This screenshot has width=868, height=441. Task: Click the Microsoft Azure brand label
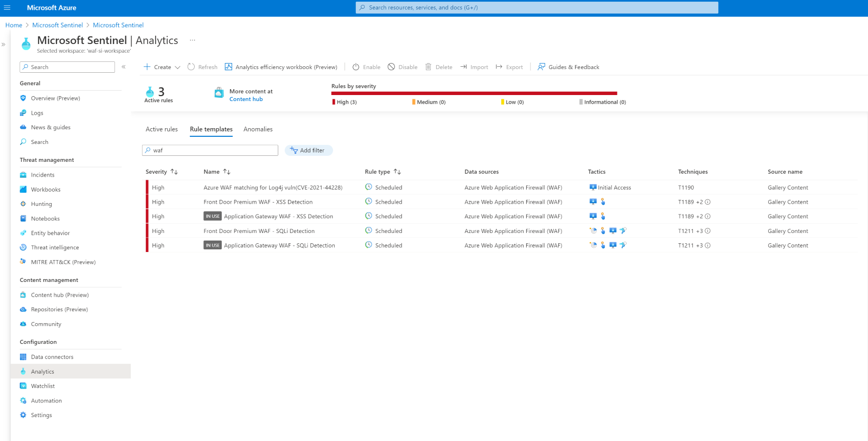[52, 8]
